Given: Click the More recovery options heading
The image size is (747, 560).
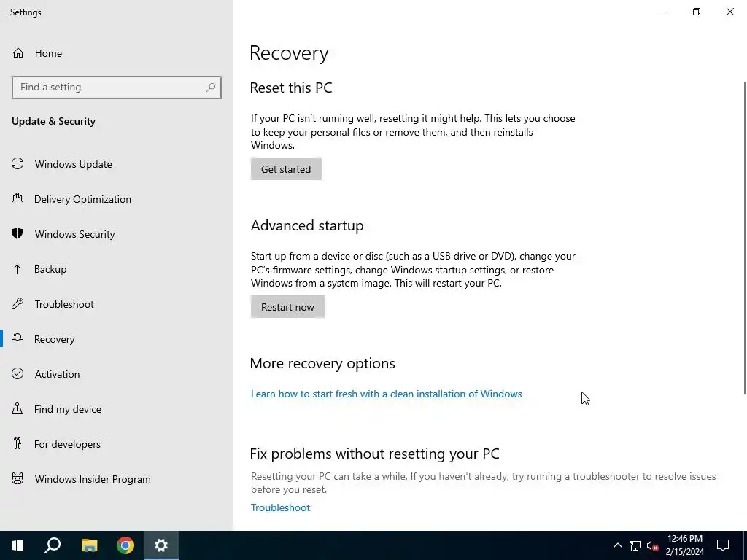Looking at the screenshot, I should click(x=322, y=363).
